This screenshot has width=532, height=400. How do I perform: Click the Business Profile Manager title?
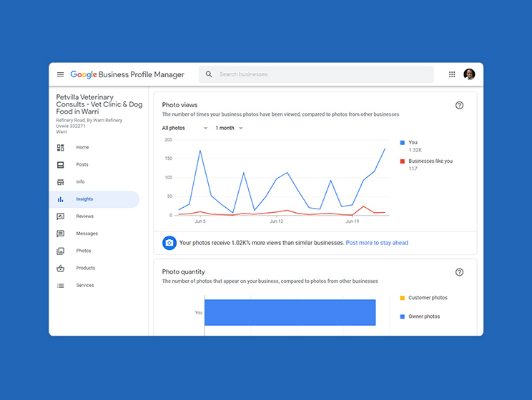pyautogui.click(x=142, y=74)
